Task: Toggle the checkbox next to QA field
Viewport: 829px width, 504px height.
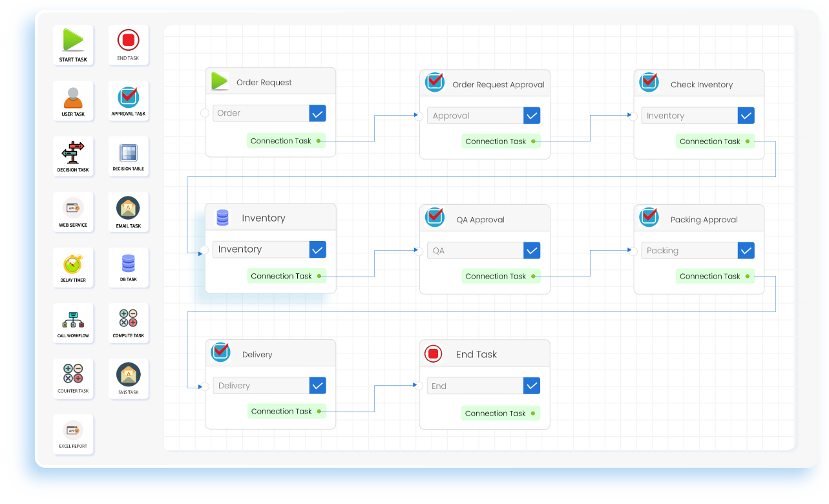Action: 532,251
